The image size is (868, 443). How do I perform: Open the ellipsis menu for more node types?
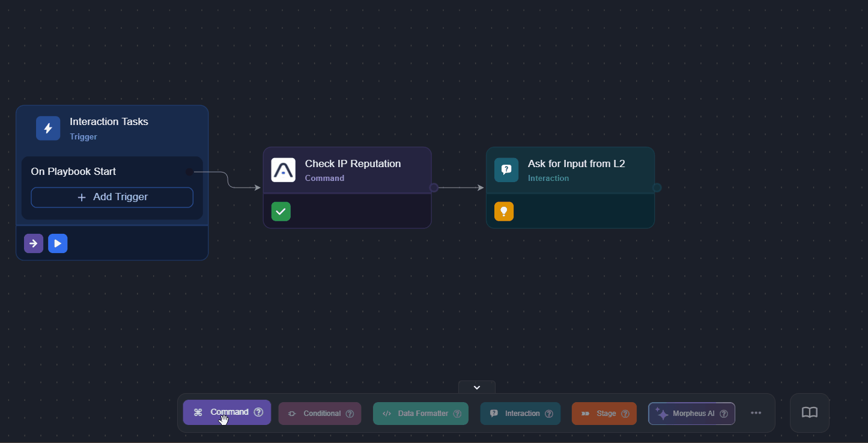coord(756,413)
